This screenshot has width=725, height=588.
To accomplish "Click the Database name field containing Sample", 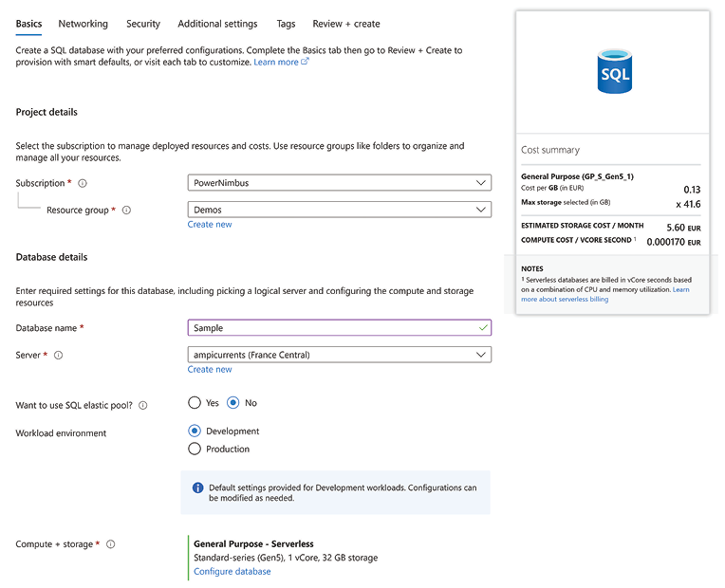I will (340, 328).
